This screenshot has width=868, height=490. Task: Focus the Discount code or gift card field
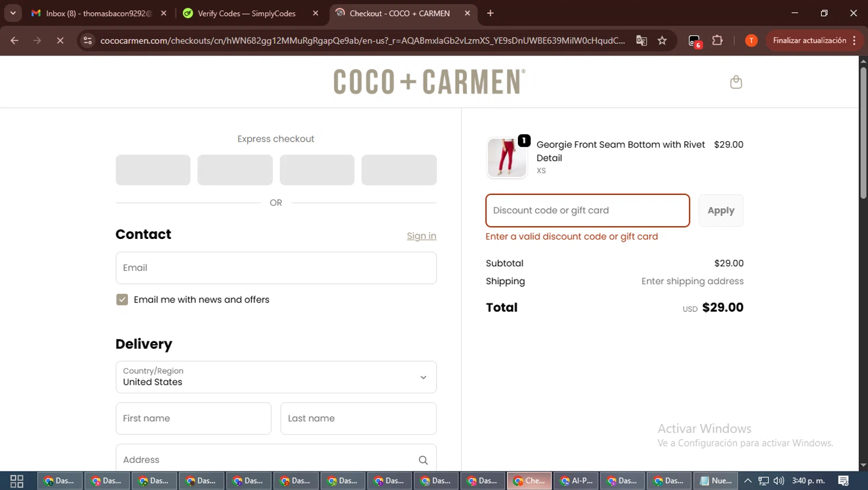click(x=587, y=211)
